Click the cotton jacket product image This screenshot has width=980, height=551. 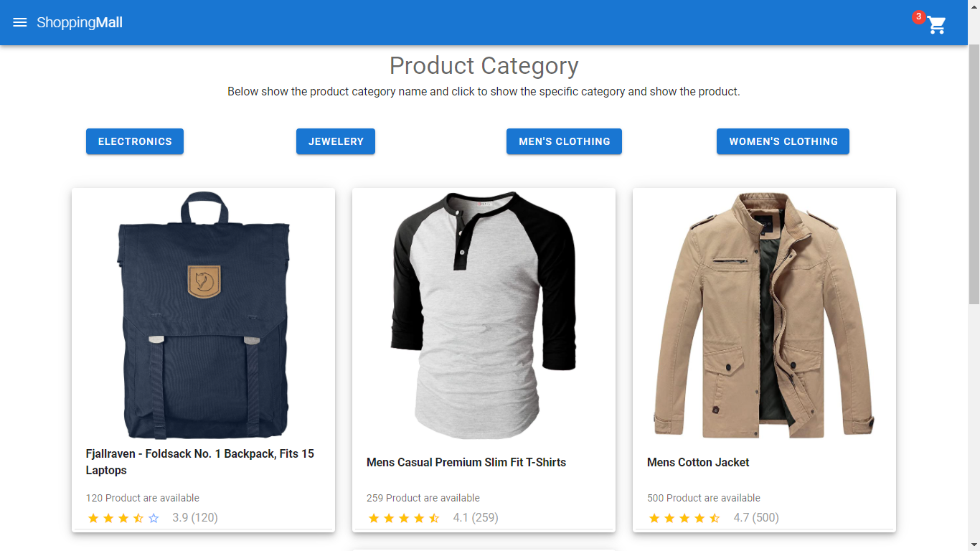pos(764,316)
